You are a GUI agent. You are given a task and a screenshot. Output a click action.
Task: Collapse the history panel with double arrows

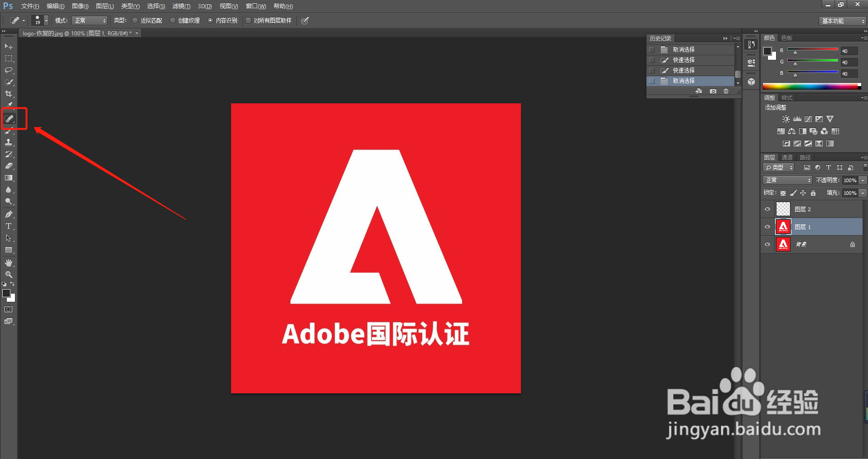pos(725,39)
